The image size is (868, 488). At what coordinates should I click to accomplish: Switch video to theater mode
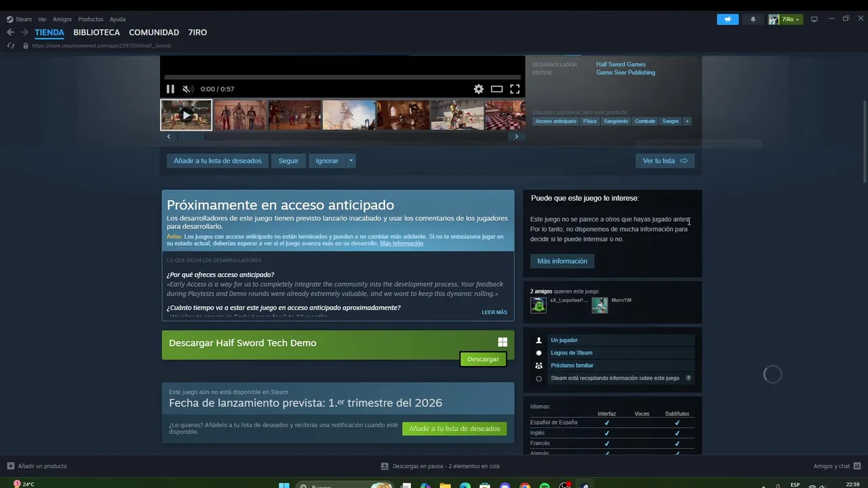[496, 89]
